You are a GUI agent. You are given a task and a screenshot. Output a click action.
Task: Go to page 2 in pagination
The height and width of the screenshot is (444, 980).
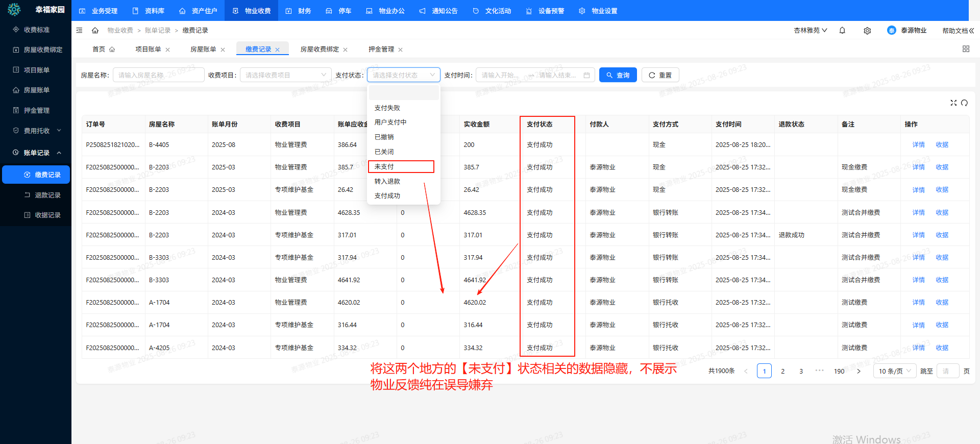click(782, 372)
